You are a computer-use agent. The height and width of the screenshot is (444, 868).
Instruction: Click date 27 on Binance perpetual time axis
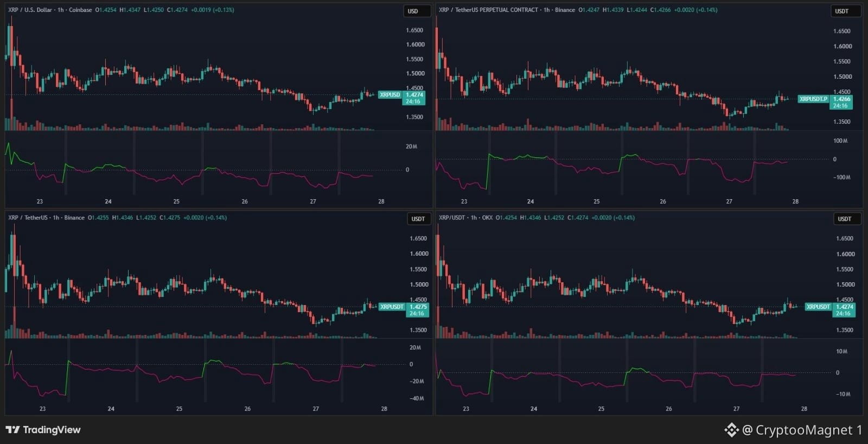(729, 201)
